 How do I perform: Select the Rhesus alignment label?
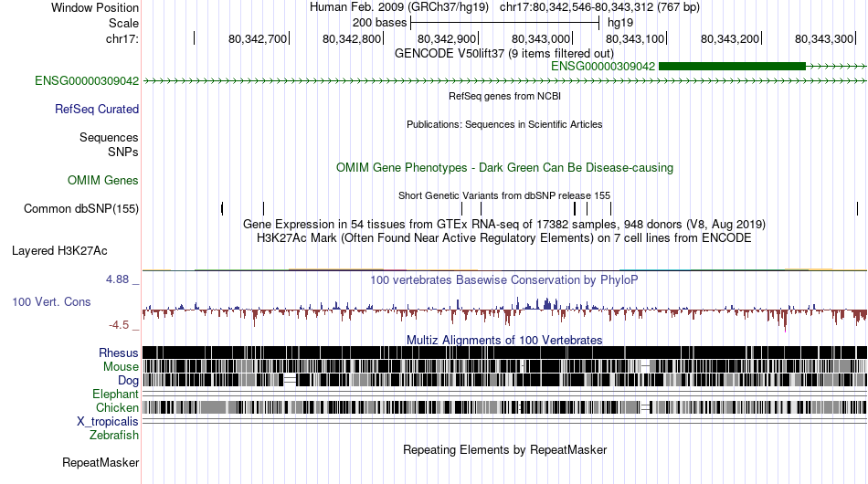tap(119, 352)
